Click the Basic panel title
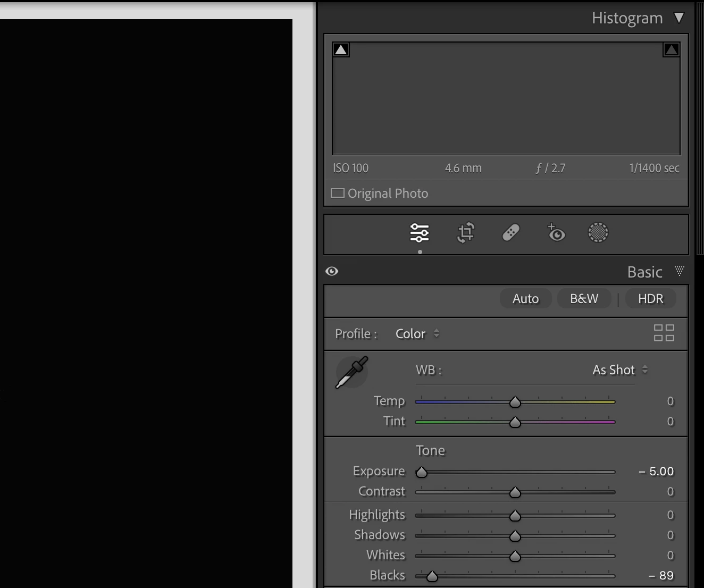This screenshot has height=588, width=704. click(x=645, y=272)
